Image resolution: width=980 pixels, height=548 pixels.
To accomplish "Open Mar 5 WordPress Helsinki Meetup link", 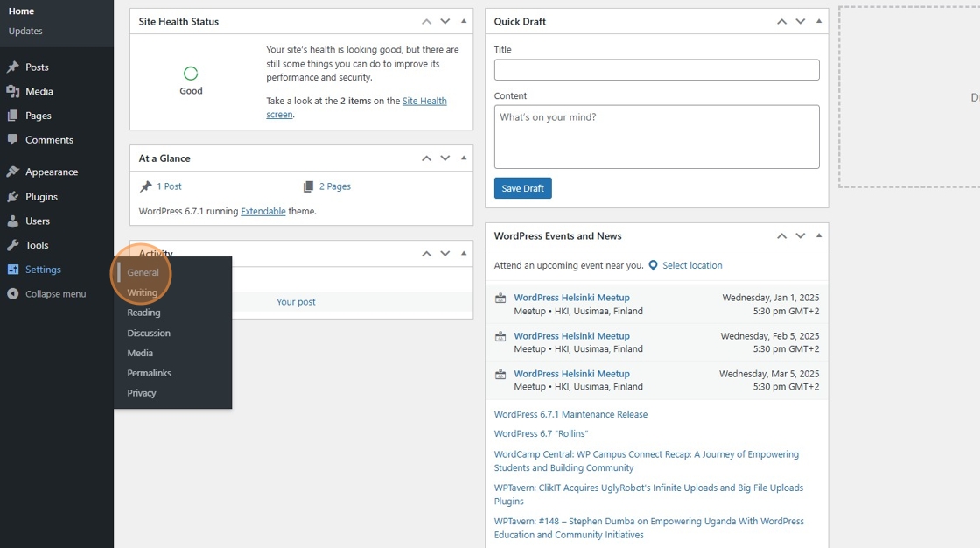I will tap(572, 374).
